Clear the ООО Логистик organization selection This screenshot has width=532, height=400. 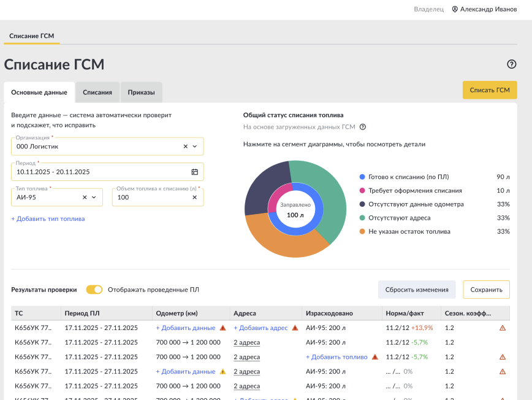tap(186, 147)
